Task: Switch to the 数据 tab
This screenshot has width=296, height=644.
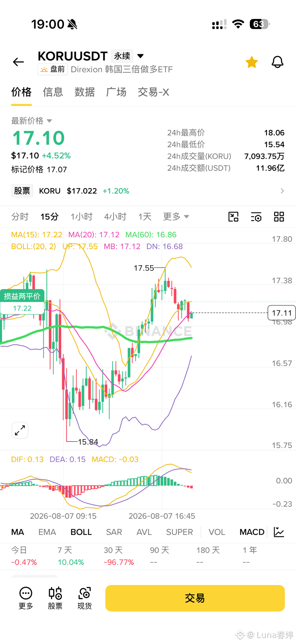Action: pyautogui.click(x=84, y=92)
